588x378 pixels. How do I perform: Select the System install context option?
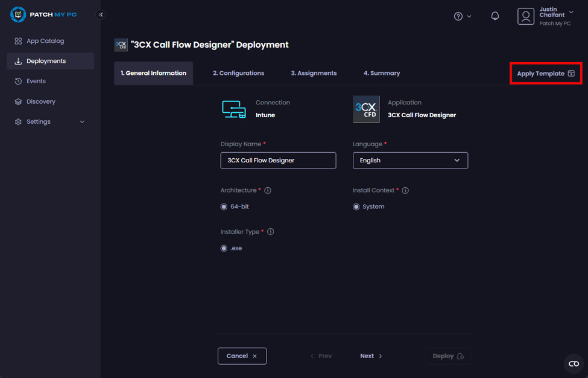click(x=356, y=207)
